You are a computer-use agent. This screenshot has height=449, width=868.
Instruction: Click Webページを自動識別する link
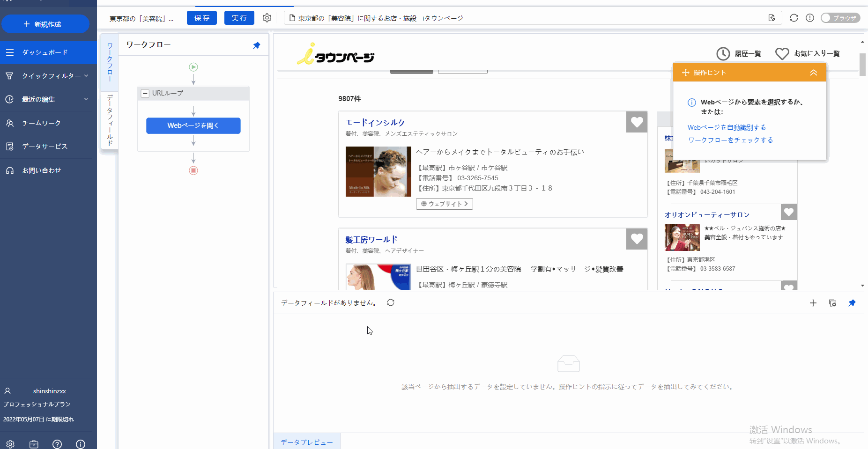[727, 127]
